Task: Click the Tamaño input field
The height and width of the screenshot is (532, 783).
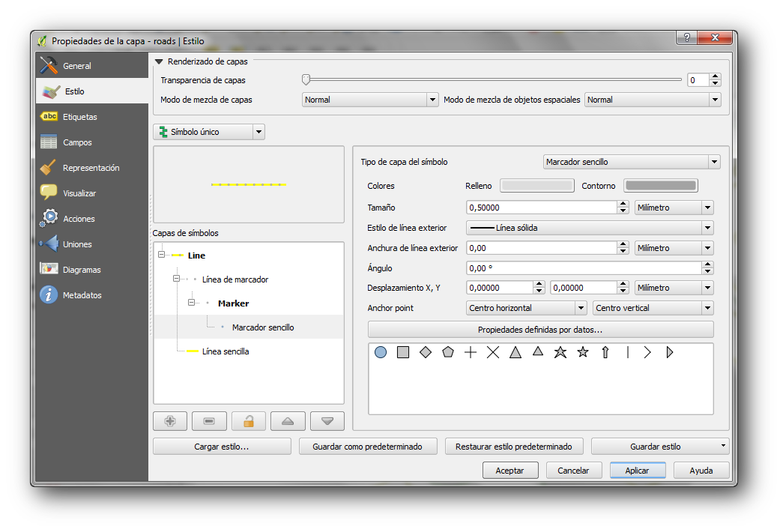Action: point(542,208)
